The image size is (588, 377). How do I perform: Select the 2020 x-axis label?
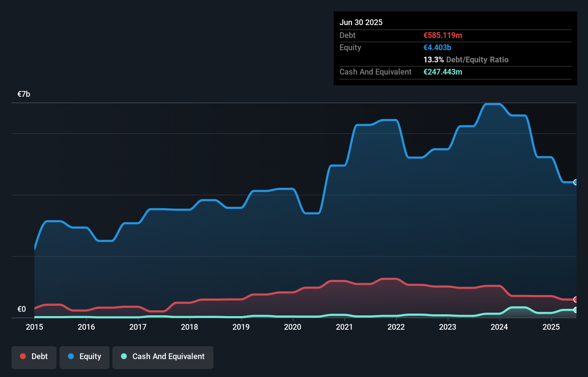tap(293, 327)
